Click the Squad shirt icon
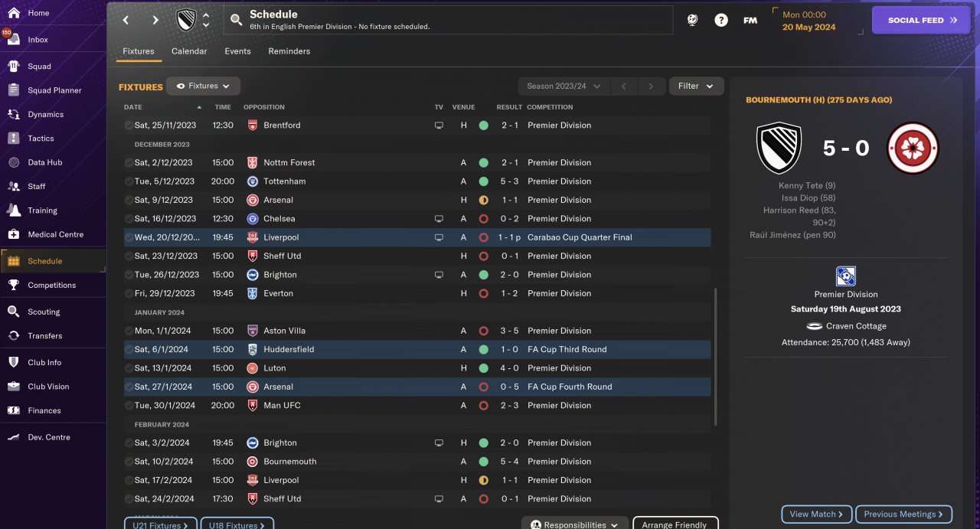The width and height of the screenshot is (980, 529). (x=13, y=67)
